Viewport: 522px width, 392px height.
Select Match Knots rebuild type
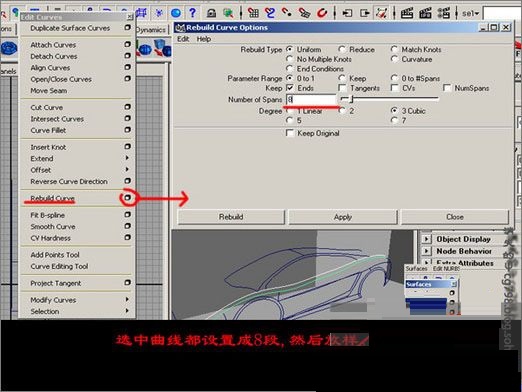click(394, 49)
